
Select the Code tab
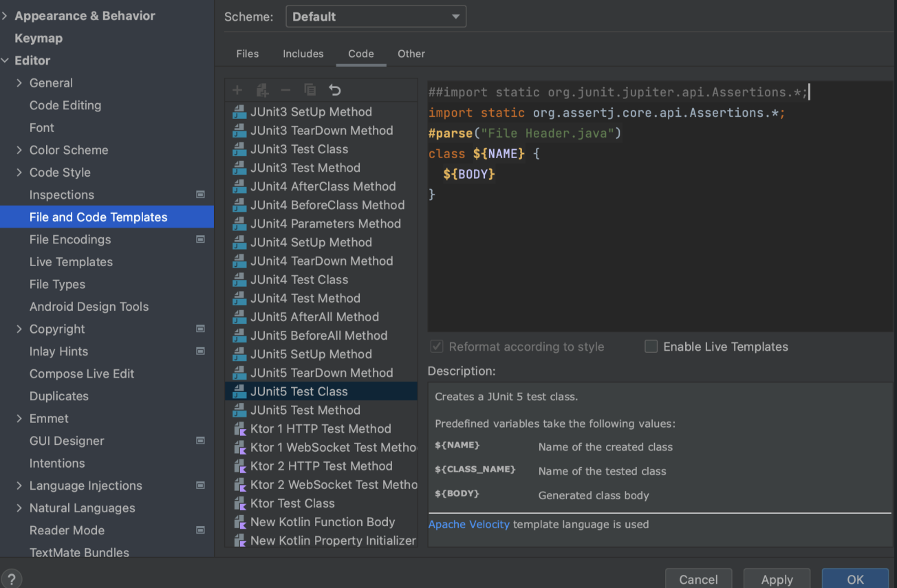[x=361, y=54]
